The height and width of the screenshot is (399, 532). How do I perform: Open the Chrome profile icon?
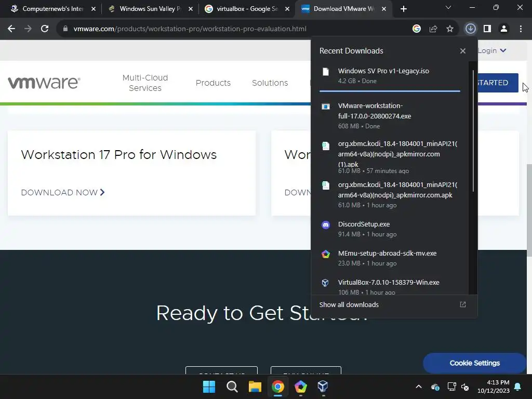coord(504,29)
